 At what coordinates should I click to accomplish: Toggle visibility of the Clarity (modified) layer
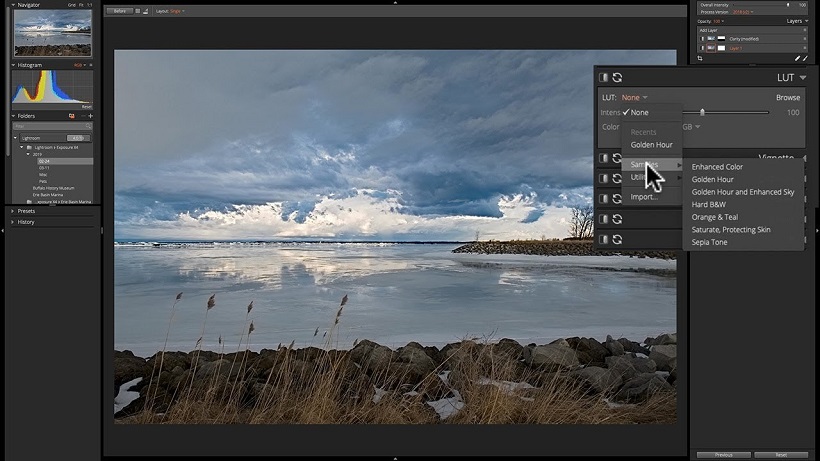[702, 39]
